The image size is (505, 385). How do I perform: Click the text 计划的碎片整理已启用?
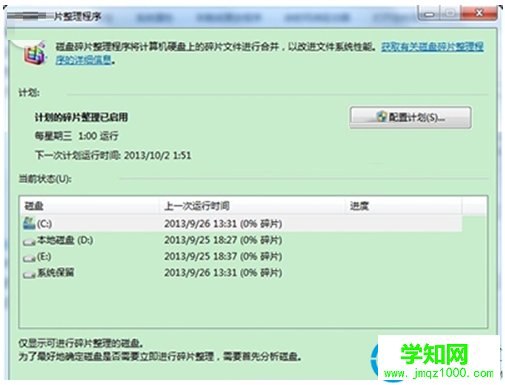(81, 117)
